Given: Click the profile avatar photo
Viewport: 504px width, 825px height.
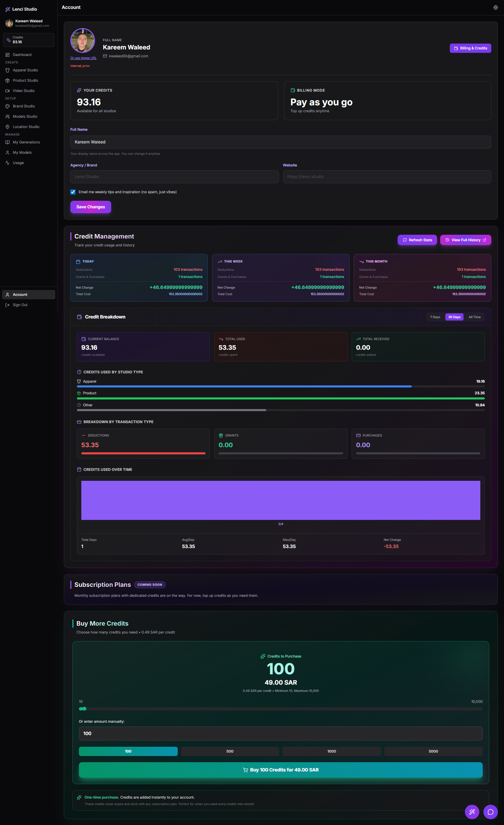Looking at the screenshot, I should coord(82,40).
